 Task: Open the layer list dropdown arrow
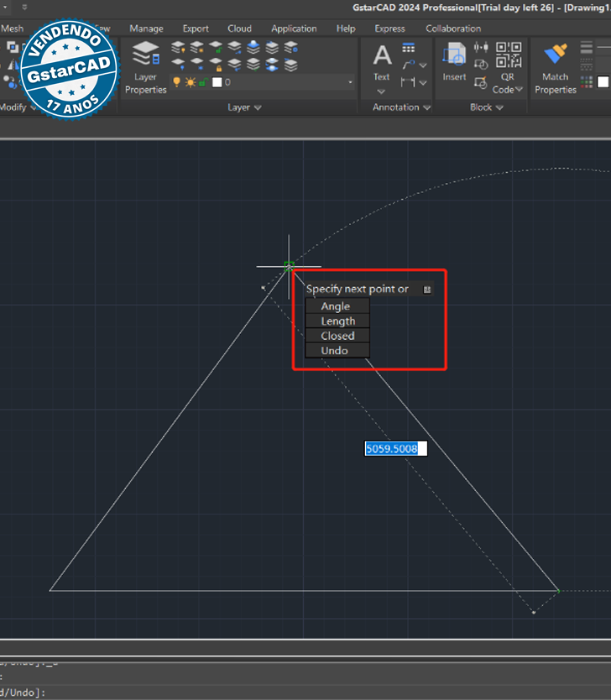[x=350, y=82]
